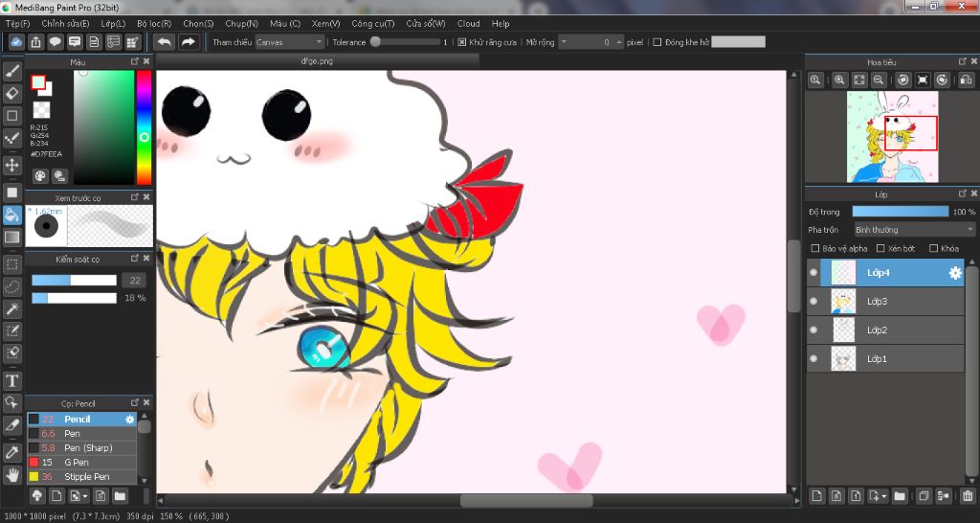Select the Lớp1 layer row
Image resolution: width=980 pixels, height=523 pixels.
click(885, 358)
